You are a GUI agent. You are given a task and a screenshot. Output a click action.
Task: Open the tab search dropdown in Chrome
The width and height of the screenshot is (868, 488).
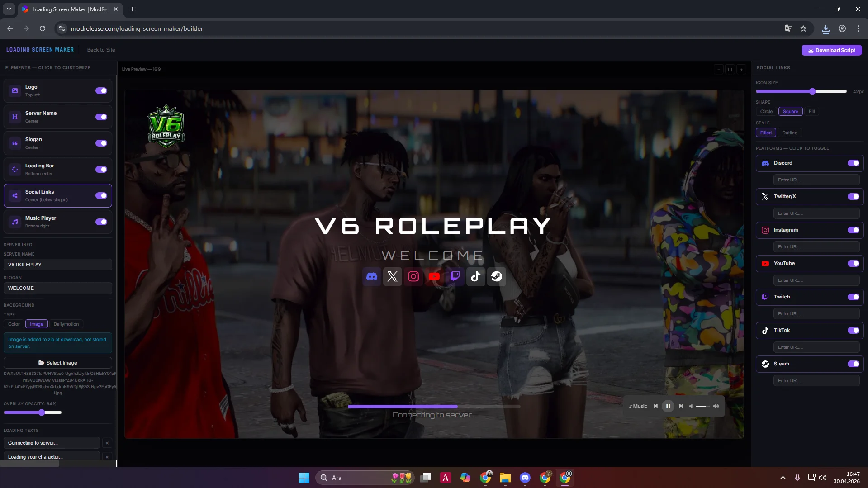(x=9, y=9)
